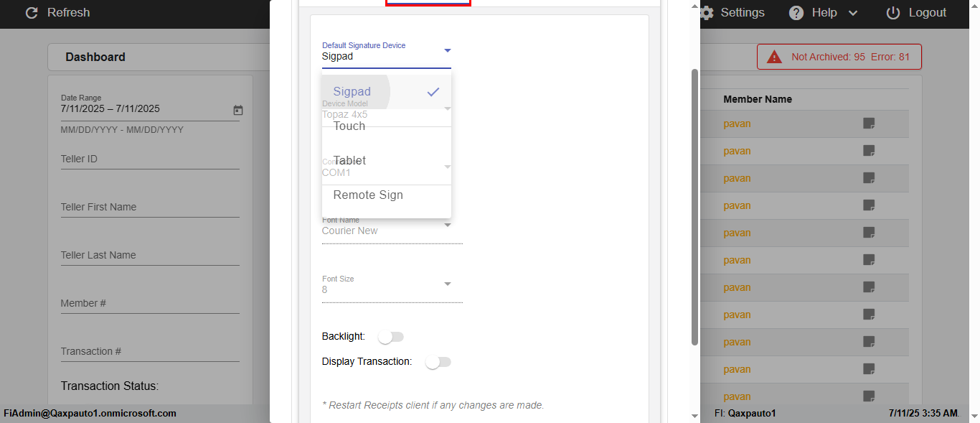Click the dialog's vertical scrollbar thumb
This screenshot has width=980, height=423.
694,207
